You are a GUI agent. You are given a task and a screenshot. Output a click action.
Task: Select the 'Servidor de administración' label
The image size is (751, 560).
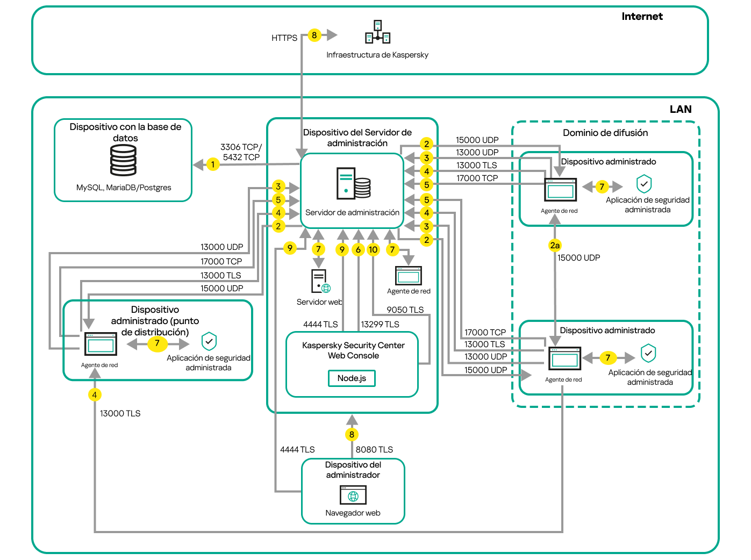(352, 213)
